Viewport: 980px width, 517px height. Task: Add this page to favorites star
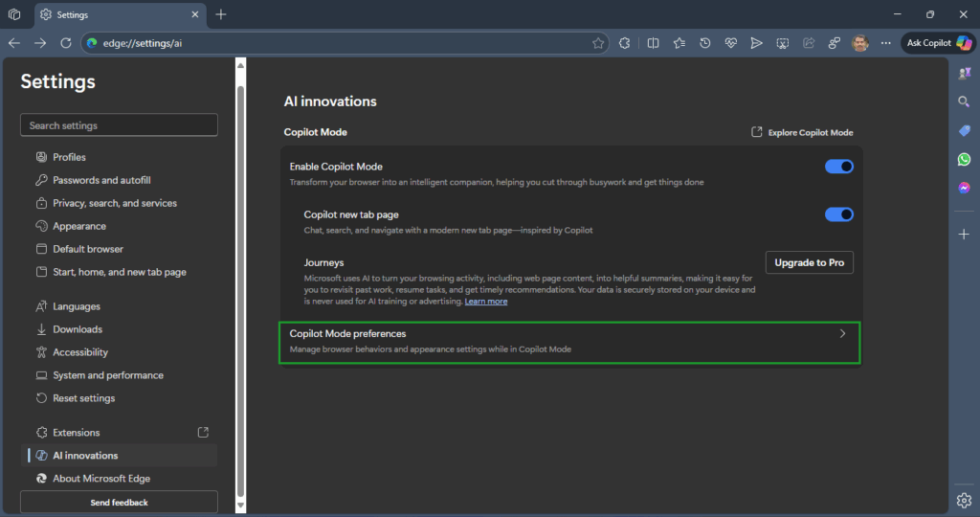[598, 43]
